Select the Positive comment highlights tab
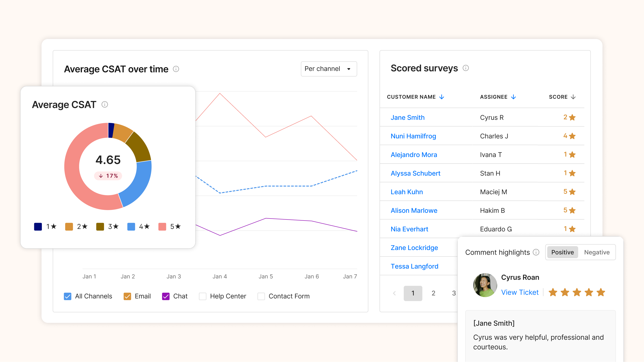 pyautogui.click(x=562, y=252)
